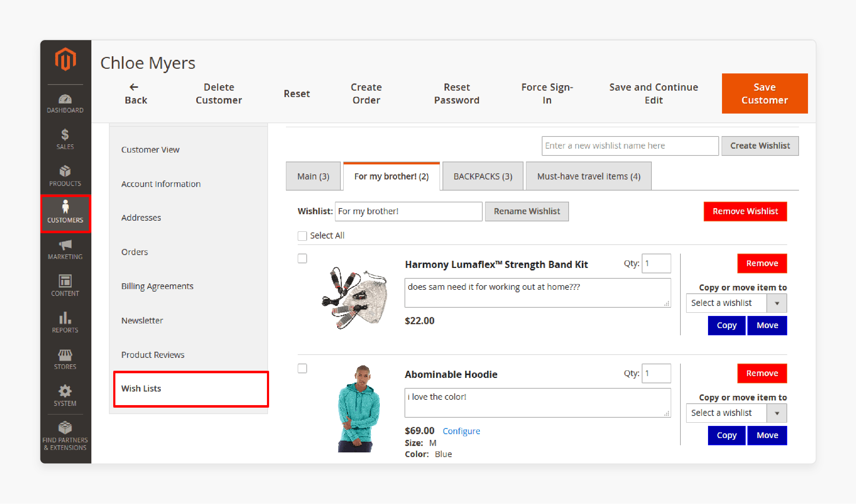
Task: Open the Product Reviews section
Action: click(153, 355)
